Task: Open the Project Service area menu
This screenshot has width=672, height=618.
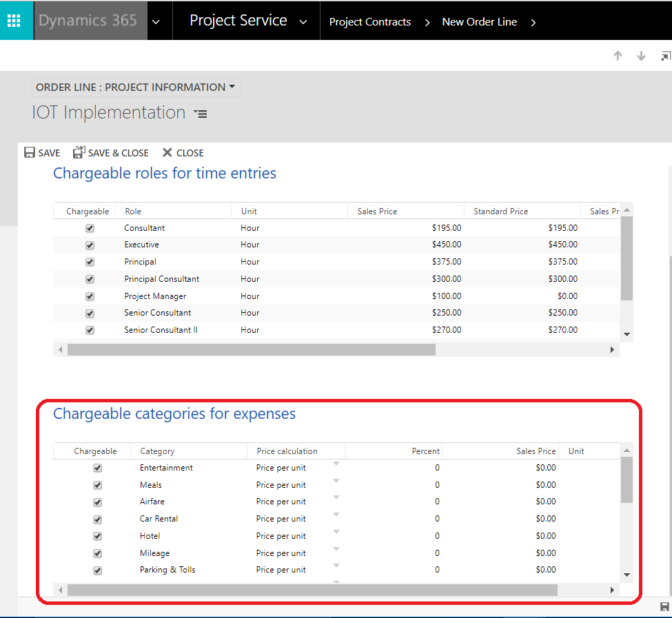Action: [238, 21]
